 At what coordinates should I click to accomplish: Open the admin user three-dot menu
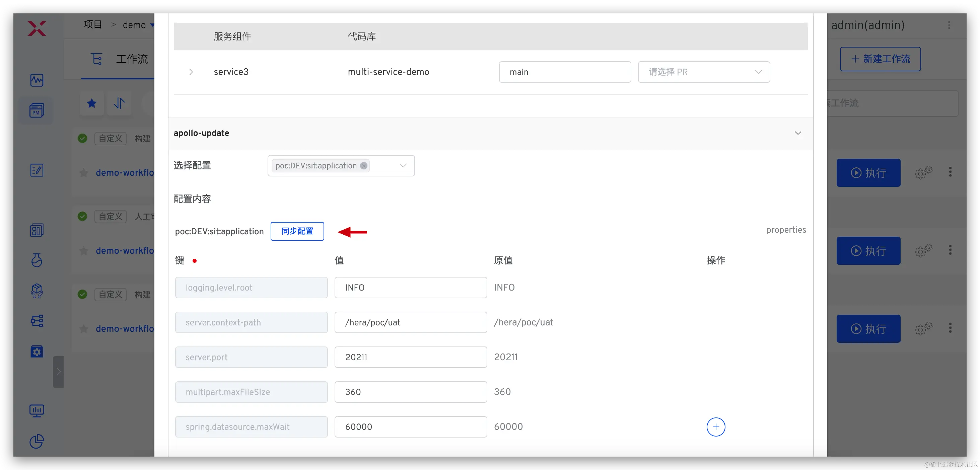point(949,25)
